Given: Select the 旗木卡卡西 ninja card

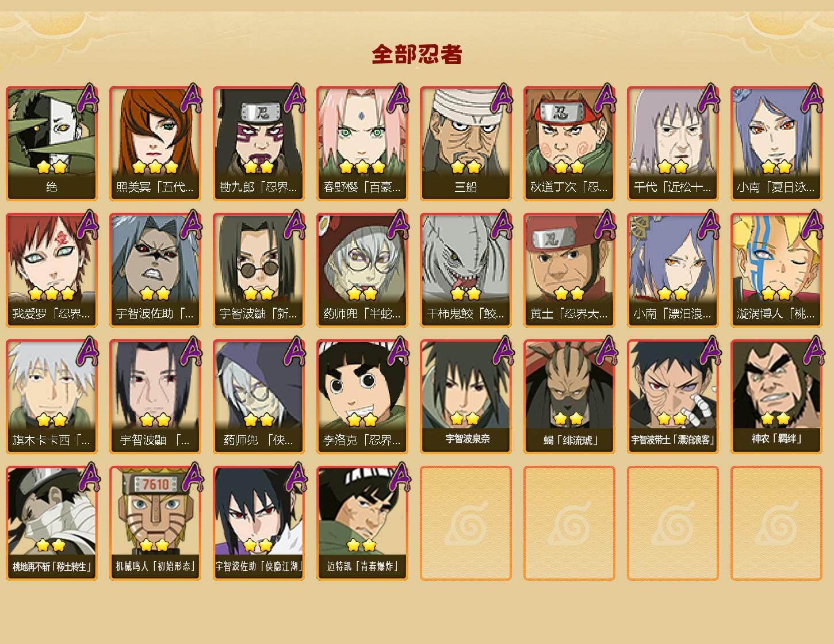Looking at the screenshot, I should (52, 396).
